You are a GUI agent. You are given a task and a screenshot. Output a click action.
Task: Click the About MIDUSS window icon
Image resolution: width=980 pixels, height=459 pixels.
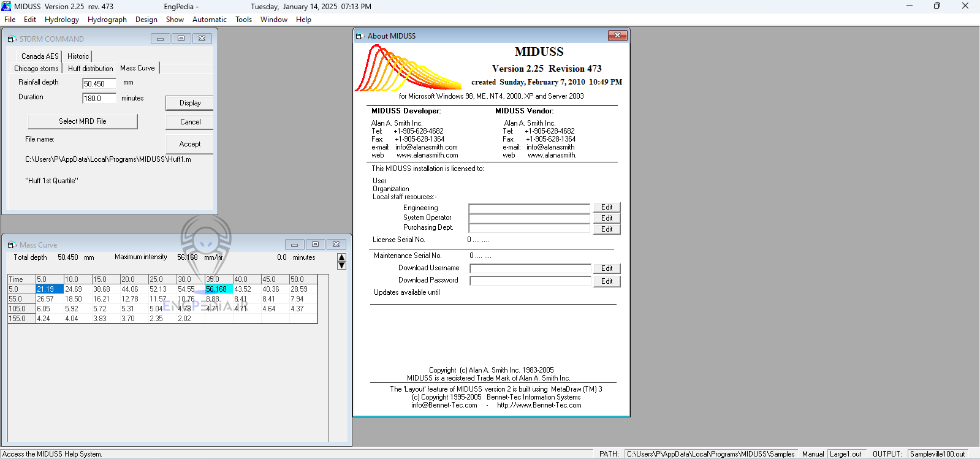(360, 36)
